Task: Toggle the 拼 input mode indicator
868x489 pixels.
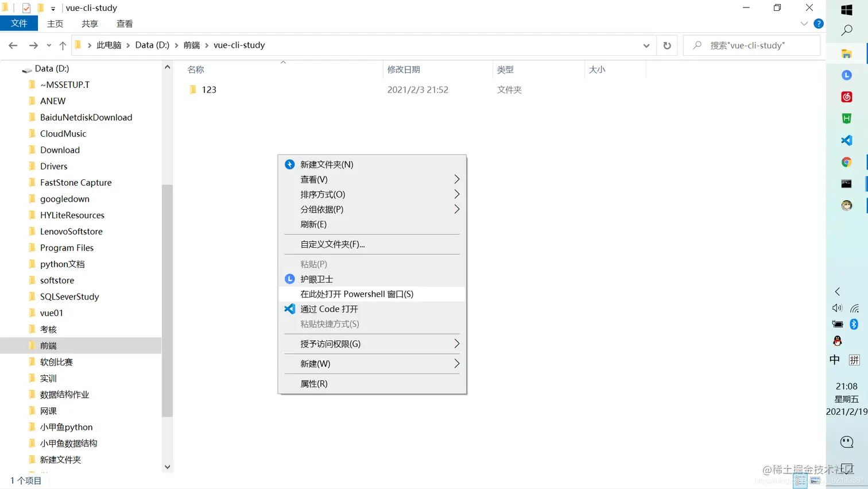Action: click(x=854, y=360)
